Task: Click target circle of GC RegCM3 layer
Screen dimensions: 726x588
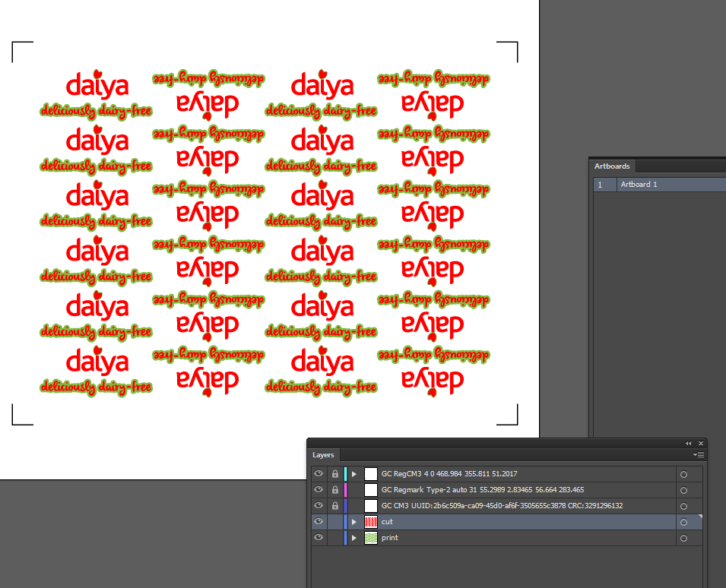Action: pos(684,474)
